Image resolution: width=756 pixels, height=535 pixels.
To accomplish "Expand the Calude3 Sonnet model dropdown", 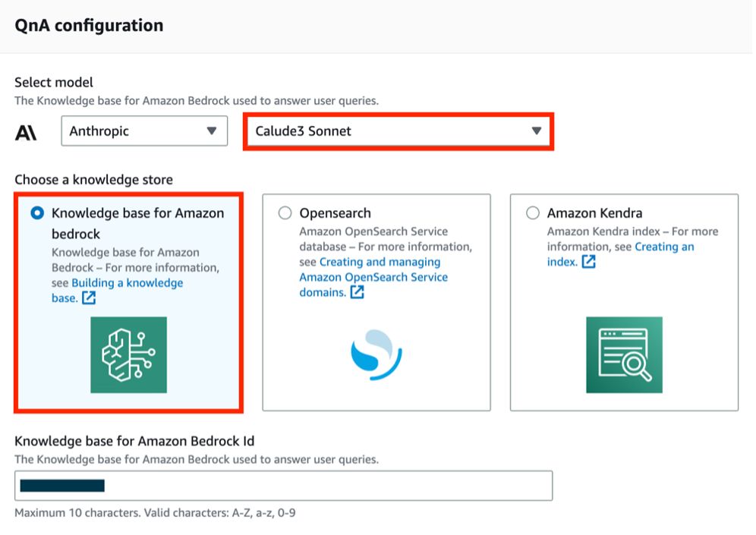I will point(398,131).
